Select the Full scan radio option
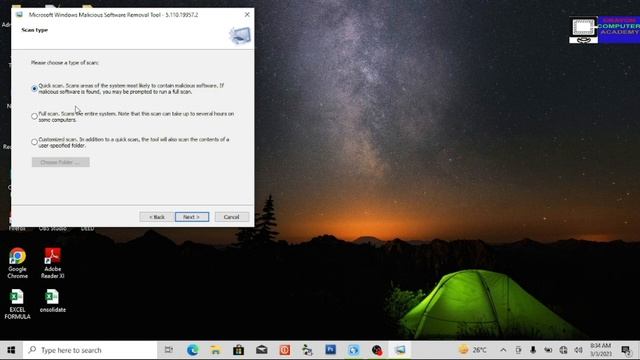640x360 pixels. [x=34, y=116]
